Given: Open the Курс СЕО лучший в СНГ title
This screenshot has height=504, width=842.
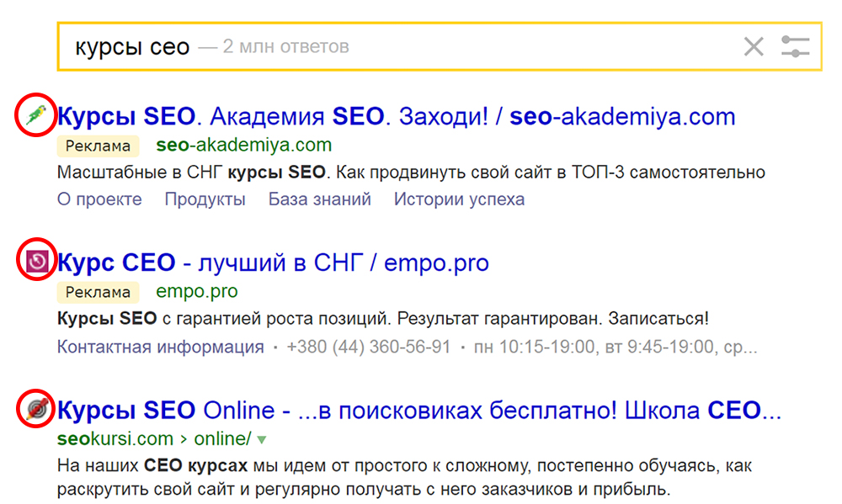Looking at the screenshot, I should 273,263.
